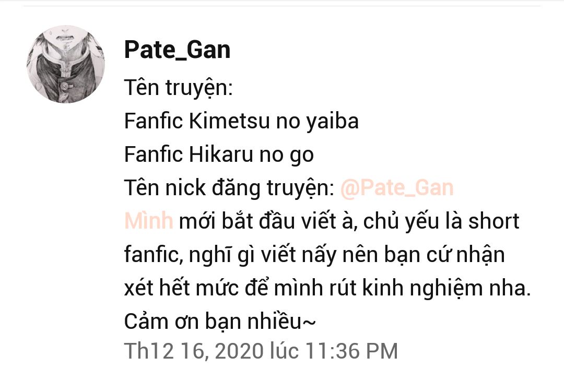Click the word 'Kimetsu' in comment

[229, 121]
